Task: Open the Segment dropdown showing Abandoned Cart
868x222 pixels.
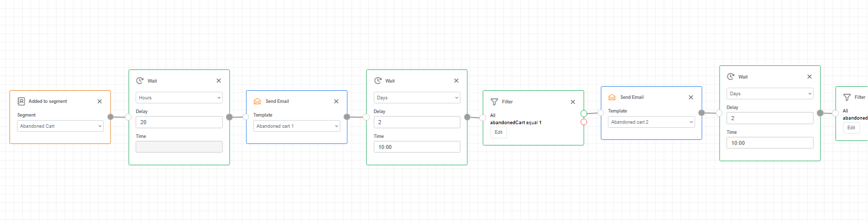Action: 60,126
